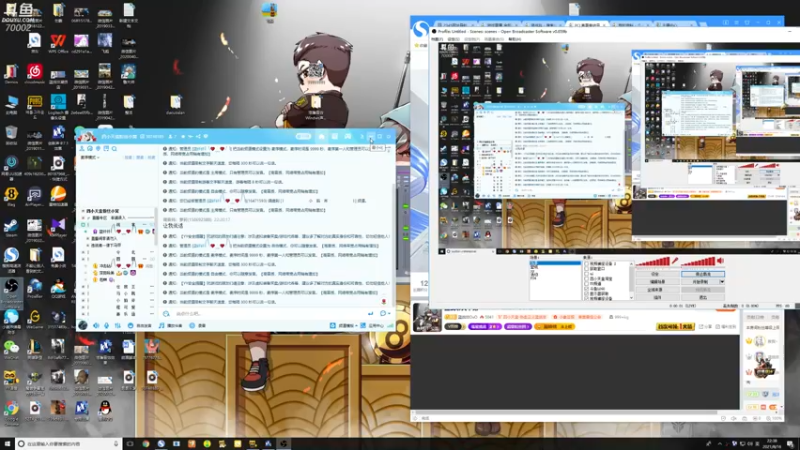Click the recording button in YY bottom bar
Screen dimensions: 800x450
click(x=197, y=326)
